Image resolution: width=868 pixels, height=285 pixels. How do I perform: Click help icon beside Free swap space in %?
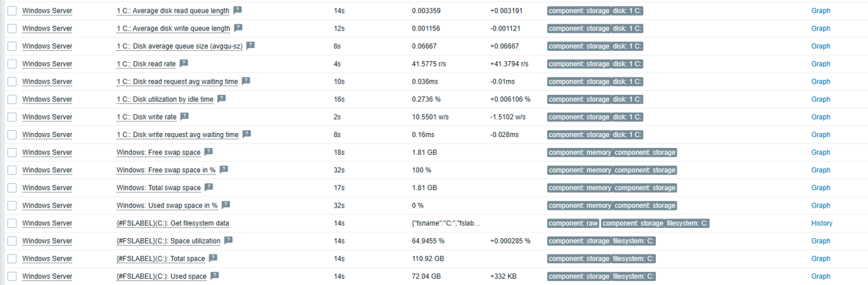click(x=224, y=169)
